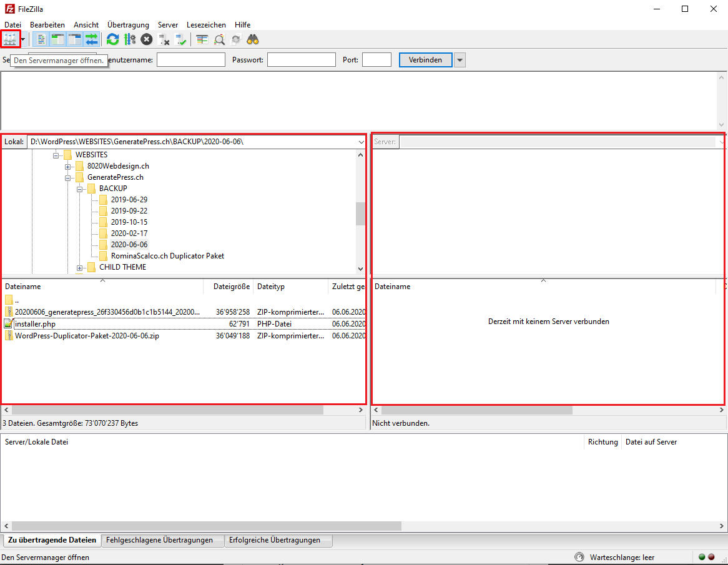Screen dimensions: 728x565
Task: Click transfer queue horizontal scrollbar
Action: (207, 526)
